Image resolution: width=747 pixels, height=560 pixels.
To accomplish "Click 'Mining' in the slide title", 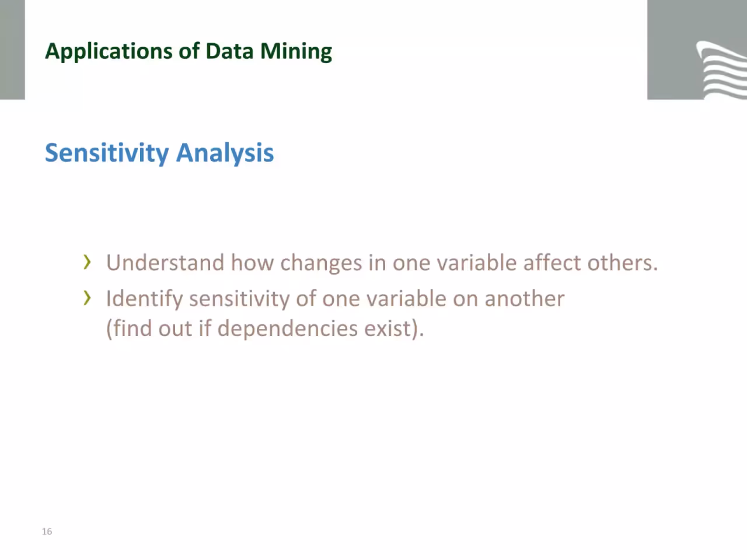I will point(296,52).
